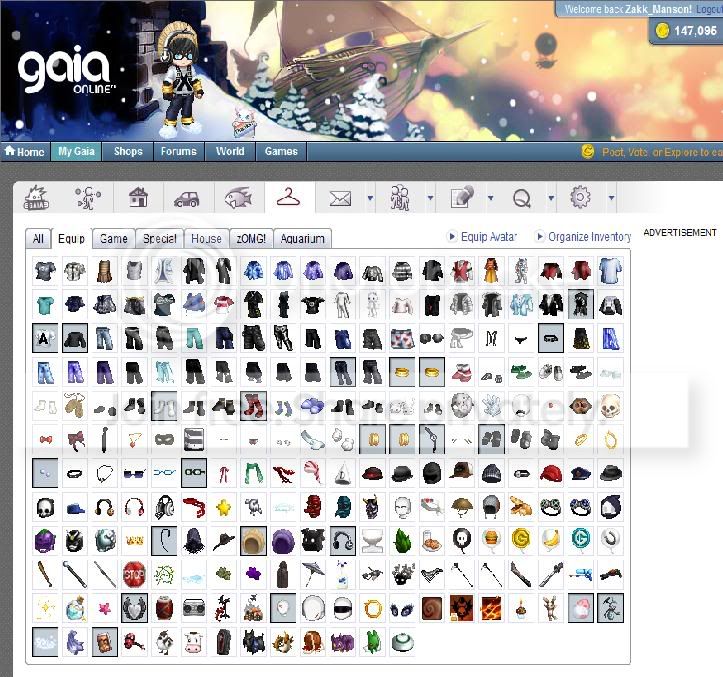Expand the mail dropdown arrow
The image size is (723, 677).
[370, 198]
